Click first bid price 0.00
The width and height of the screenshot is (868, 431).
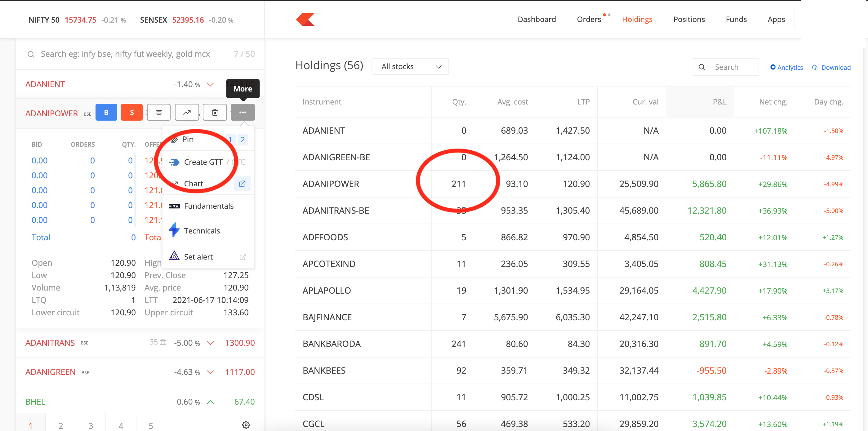coord(39,161)
